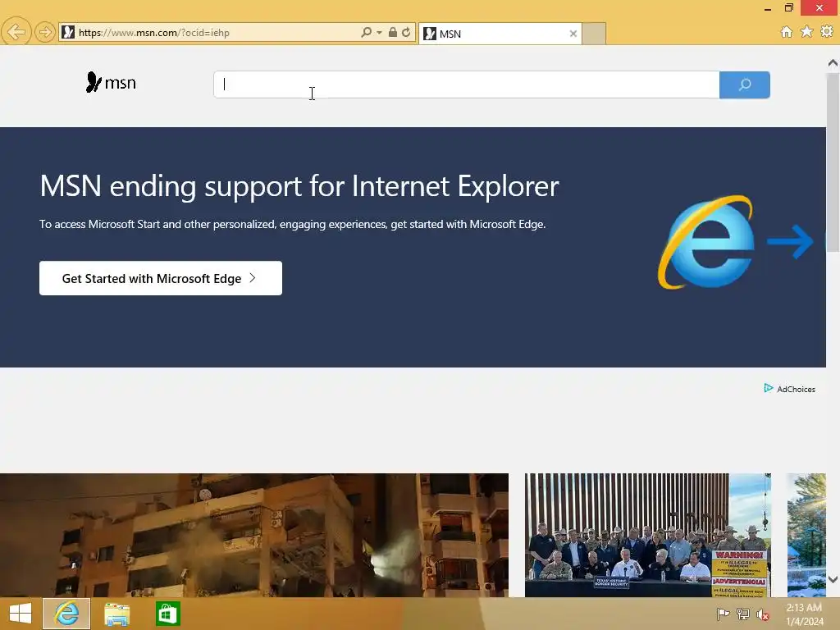Launch the Windows Store taskbar icon
Image resolution: width=840 pixels, height=630 pixels.
coord(167,614)
